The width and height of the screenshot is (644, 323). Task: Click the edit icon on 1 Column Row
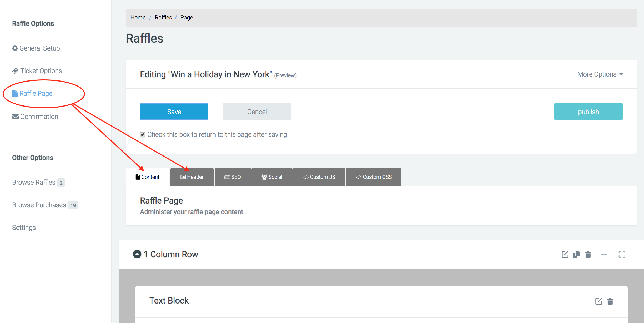565,254
